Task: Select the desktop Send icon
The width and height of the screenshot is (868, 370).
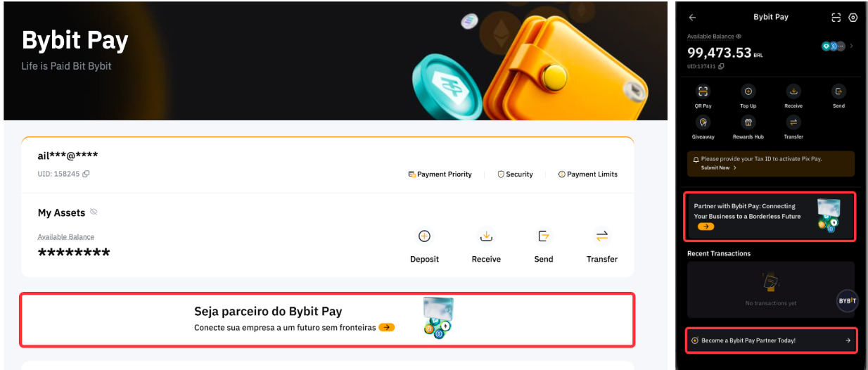Action: pyautogui.click(x=543, y=236)
